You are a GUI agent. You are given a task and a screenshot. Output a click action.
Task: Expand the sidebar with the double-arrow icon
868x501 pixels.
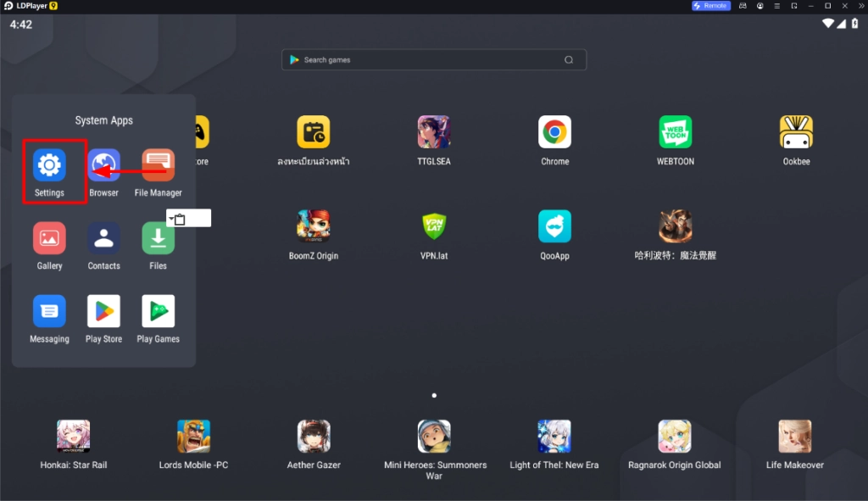(x=861, y=6)
